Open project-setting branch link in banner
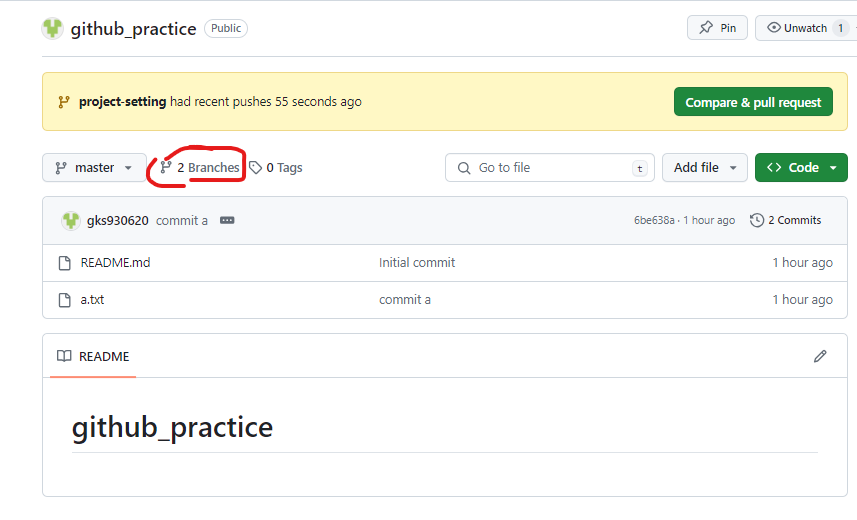Screen dimensions: 857x520 (x=122, y=102)
